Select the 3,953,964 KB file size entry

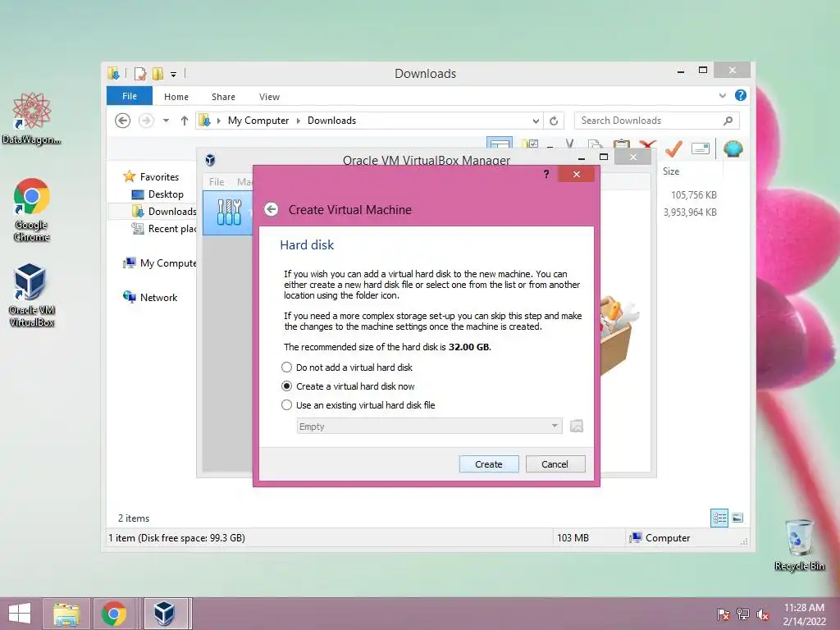690,212
